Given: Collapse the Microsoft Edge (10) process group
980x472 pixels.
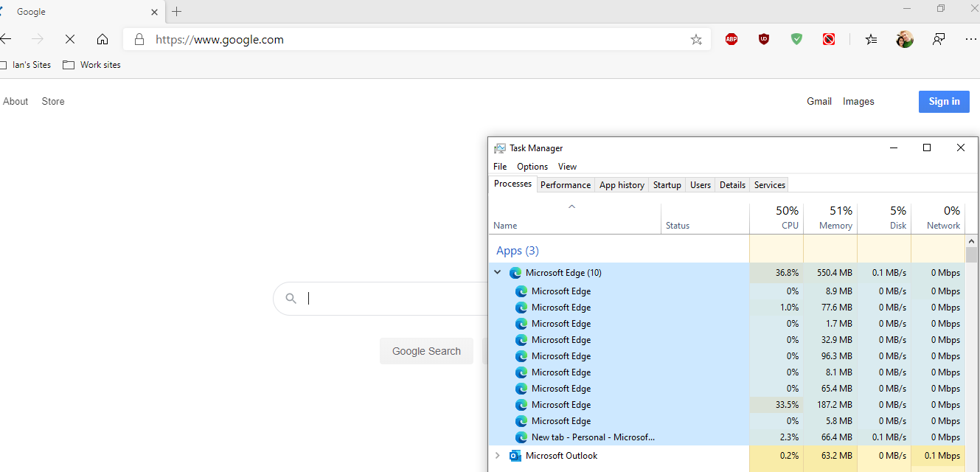Looking at the screenshot, I should click(x=498, y=272).
